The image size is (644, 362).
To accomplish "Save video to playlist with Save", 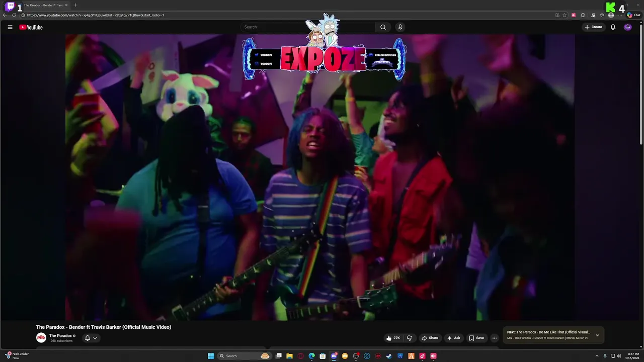I will coord(476,338).
